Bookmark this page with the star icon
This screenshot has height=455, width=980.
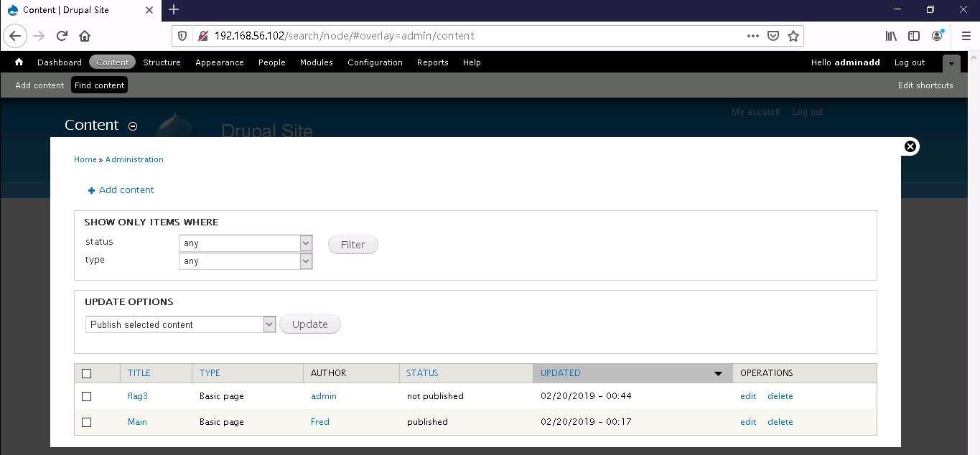click(x=793, y=36)
